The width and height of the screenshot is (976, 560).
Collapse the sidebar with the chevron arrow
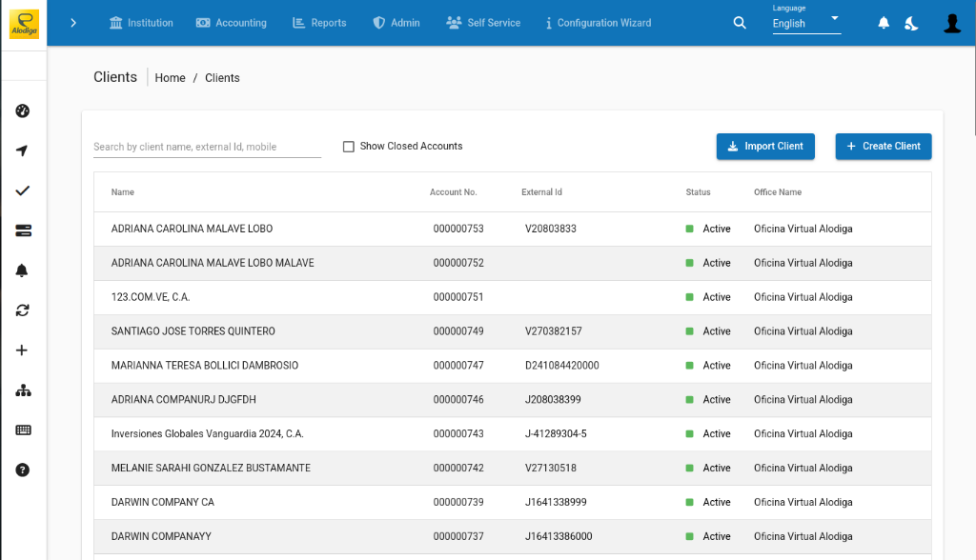(73, 22)
